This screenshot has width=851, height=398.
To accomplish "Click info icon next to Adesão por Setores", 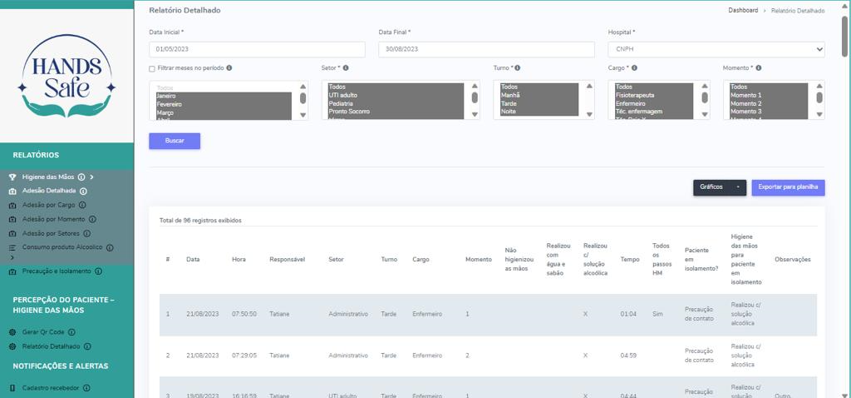I will coord(87,233).
